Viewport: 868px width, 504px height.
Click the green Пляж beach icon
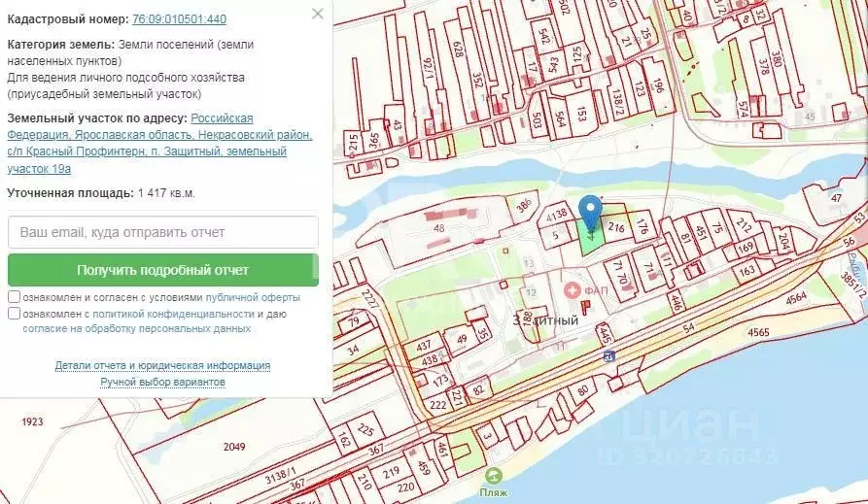click(x=494, y=476)
